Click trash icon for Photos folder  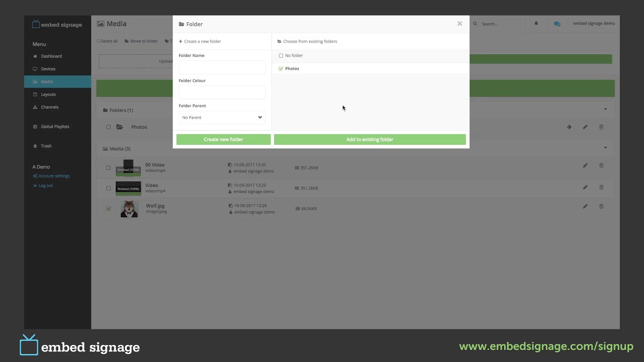(601, 127)
